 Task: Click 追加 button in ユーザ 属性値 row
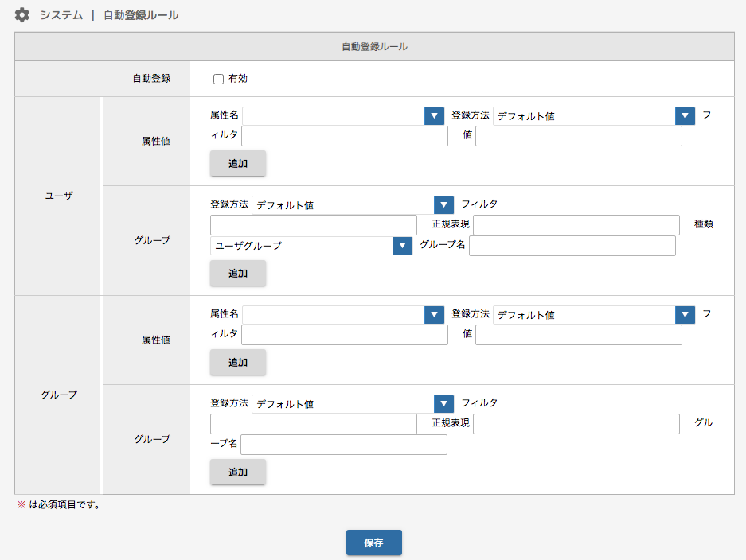238,164
